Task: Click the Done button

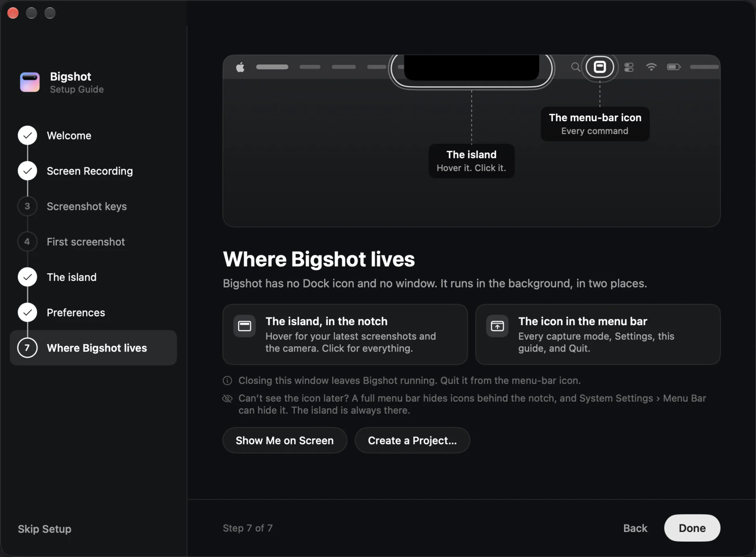Action: coord(692,528)
